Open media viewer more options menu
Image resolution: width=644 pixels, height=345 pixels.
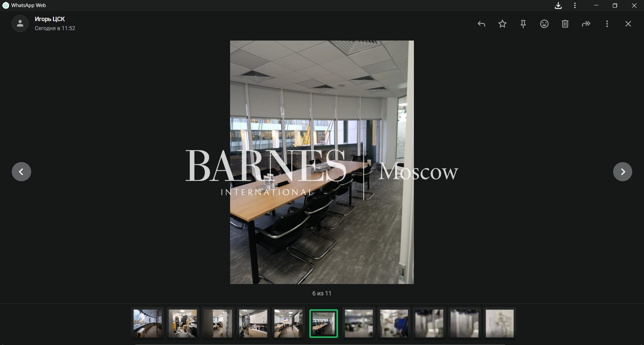(607, 24)
